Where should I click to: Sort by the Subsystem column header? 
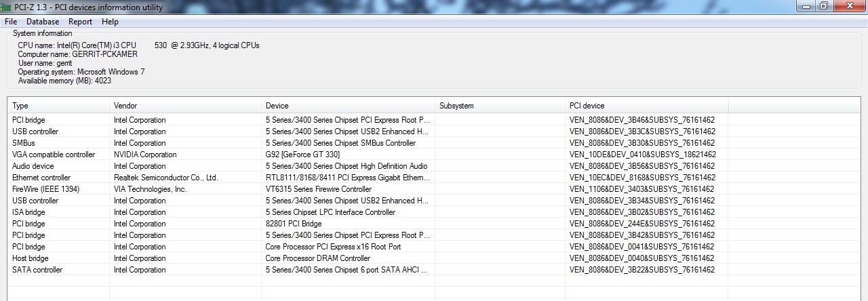500,106
